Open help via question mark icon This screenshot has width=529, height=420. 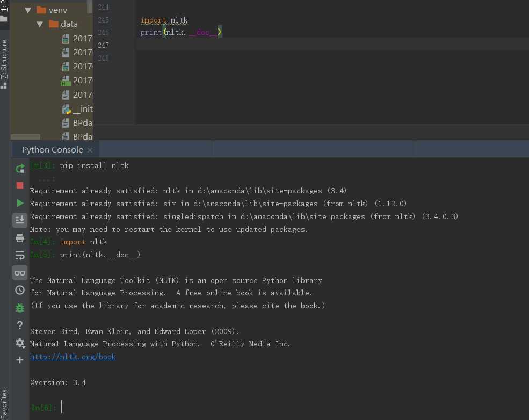[x=20, y=325]
